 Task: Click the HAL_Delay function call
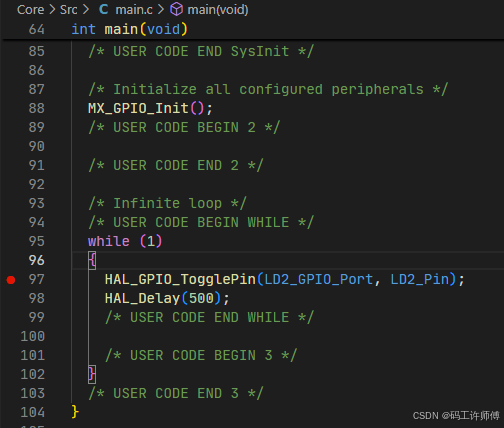click(x=142, y=298)
